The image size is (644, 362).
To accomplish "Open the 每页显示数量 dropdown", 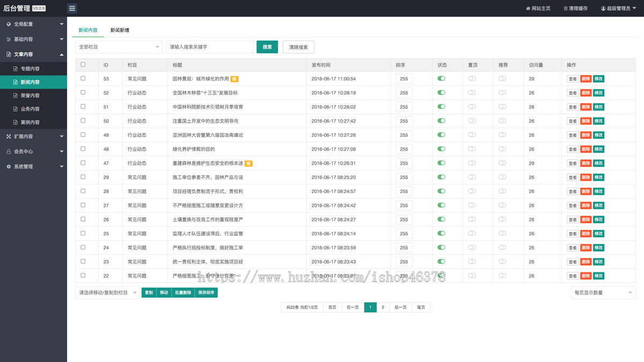I will 603,292.
